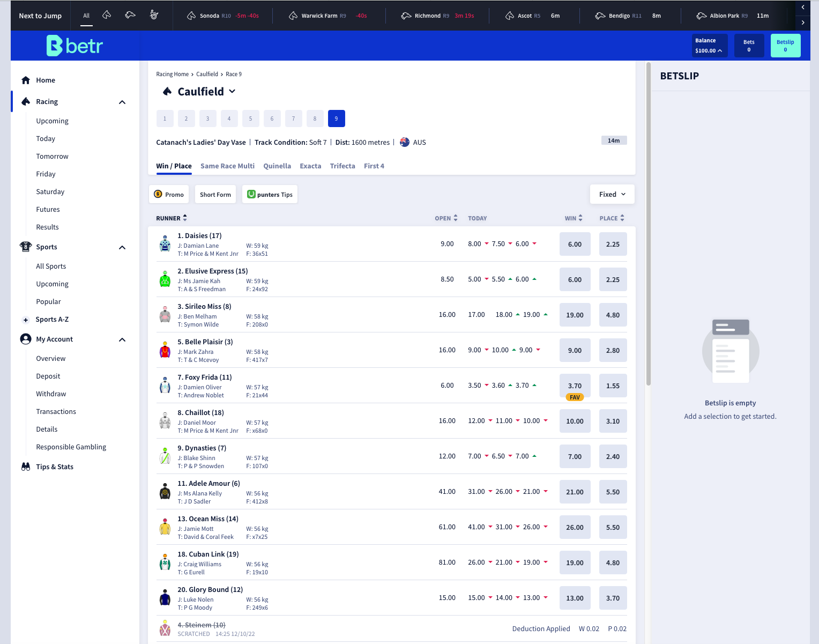Viewport: 819px width, 644px height.
Task: Select Daisies win odds 6.00
Action: 575,244
